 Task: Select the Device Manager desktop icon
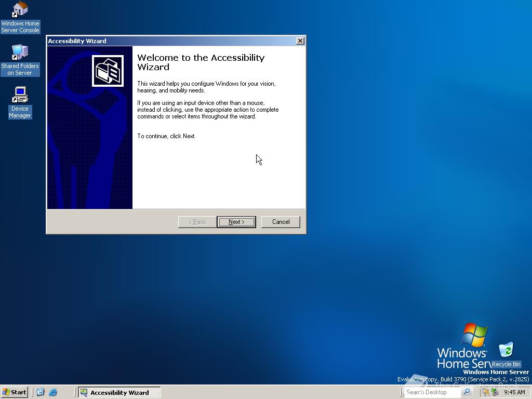(20, 102)
